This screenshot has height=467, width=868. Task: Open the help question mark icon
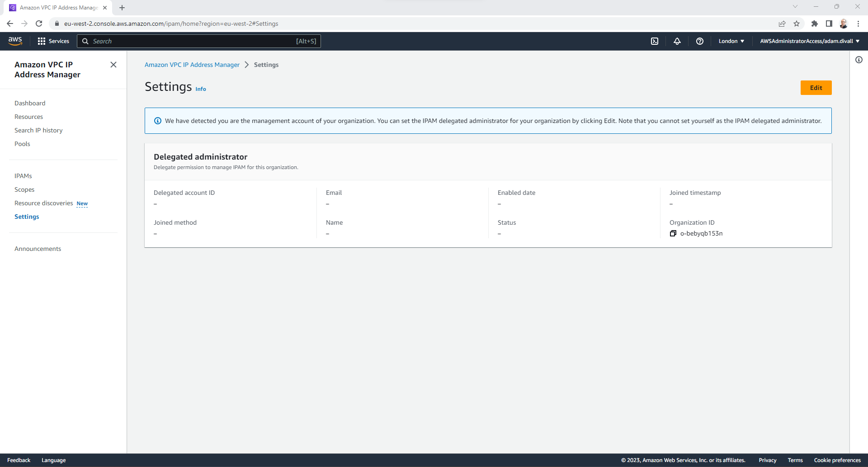pos(700,41)
